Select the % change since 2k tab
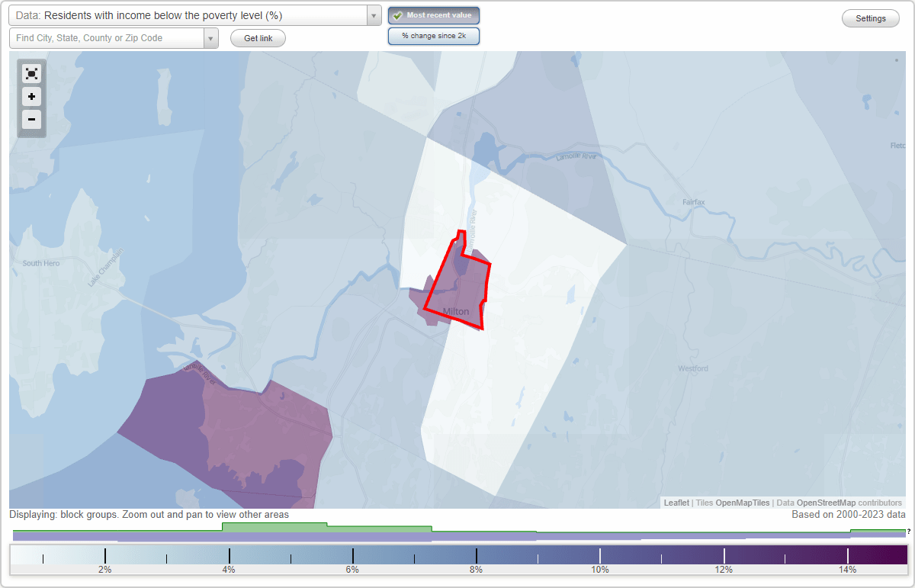Image resolution: width=915 pixels, height=588 pixels. (x=433, y=35)
